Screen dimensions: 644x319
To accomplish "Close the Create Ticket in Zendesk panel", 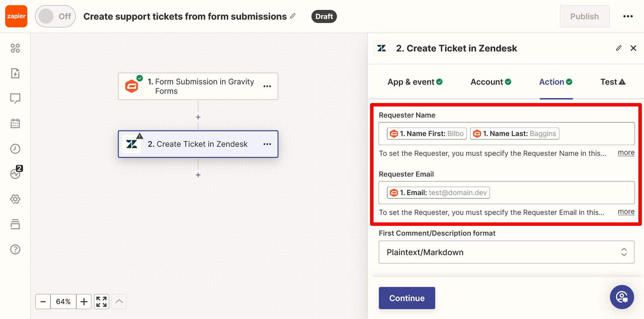I will [x=633, y=48].
